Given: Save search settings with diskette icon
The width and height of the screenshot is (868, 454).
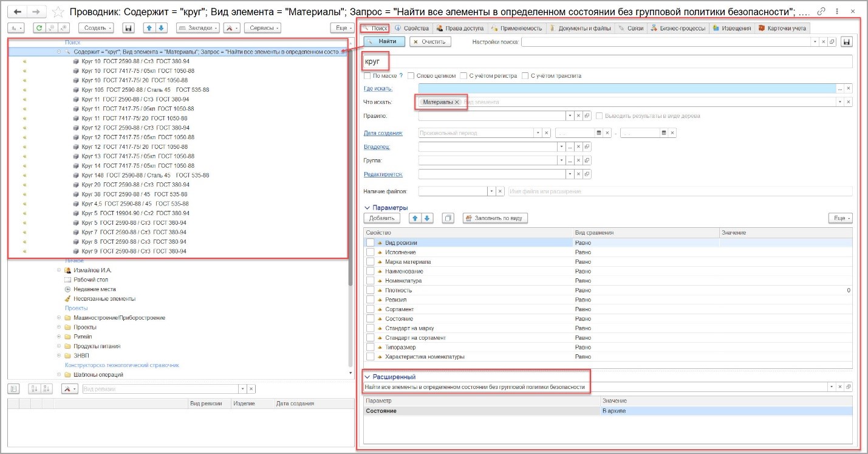Looking at the screenshot, I should click(x=847, y=42).
